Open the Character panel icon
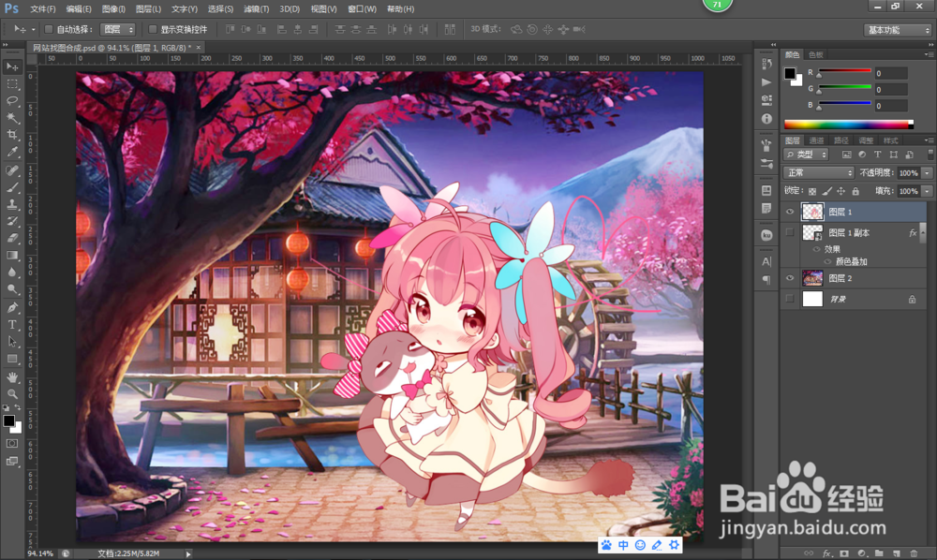The width and height of the screenshot is (937, 560). pos(766,261)
